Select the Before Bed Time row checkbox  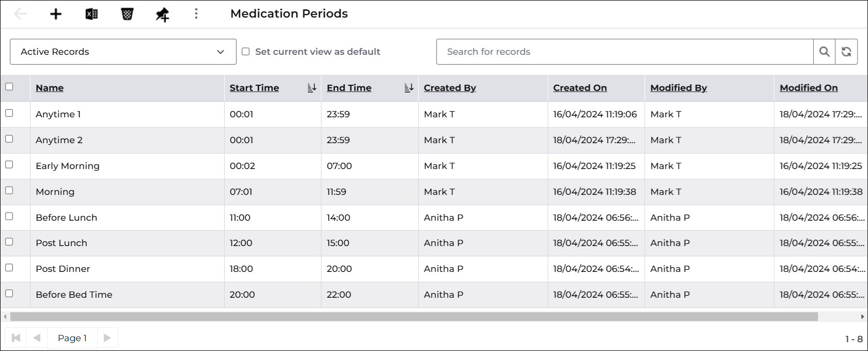[x=9, y=294]
